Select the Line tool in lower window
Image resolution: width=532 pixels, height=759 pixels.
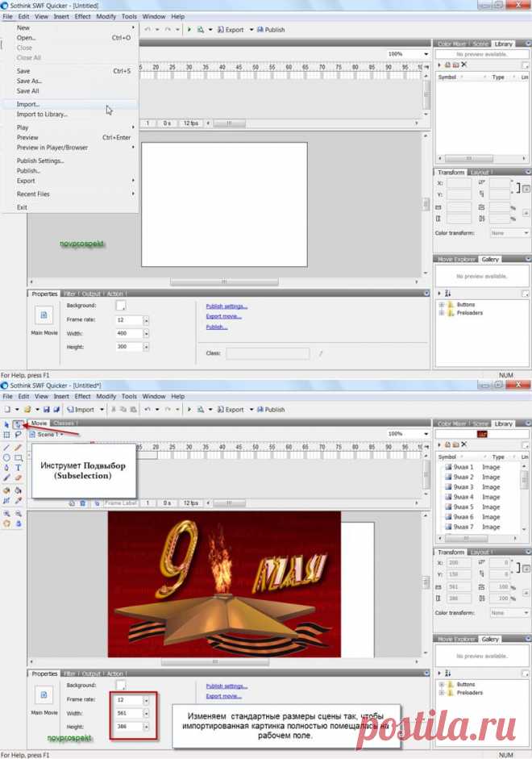coord(6,448)
